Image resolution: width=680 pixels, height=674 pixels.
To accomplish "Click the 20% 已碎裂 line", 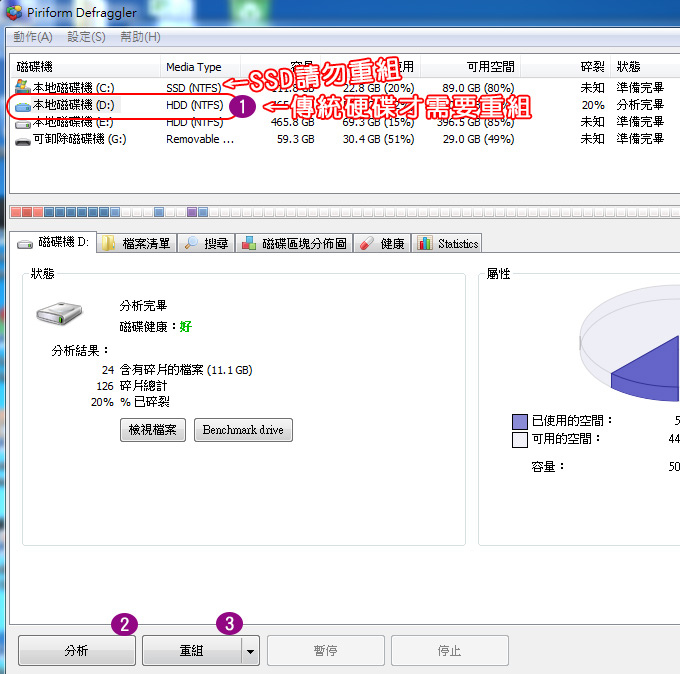I will coord(130,402).
